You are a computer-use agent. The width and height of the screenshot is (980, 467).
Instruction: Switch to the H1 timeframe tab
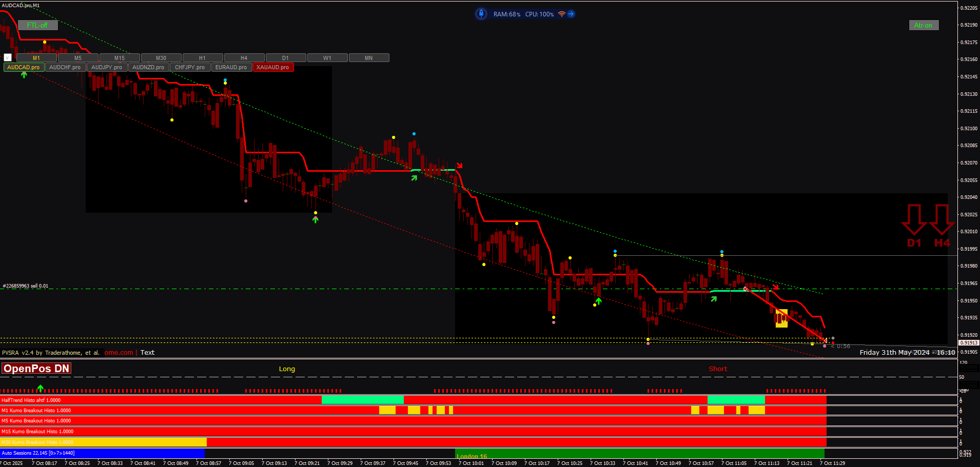coord(203,58)
